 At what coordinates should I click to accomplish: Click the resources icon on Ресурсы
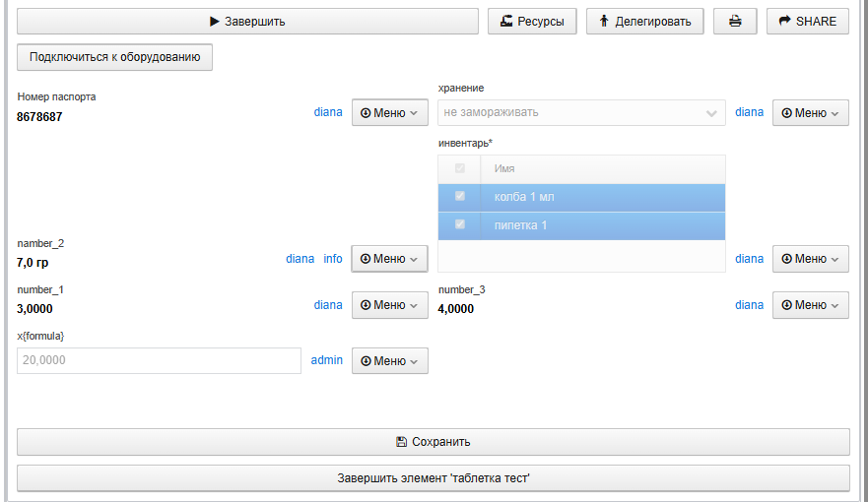tap(506, 21)
